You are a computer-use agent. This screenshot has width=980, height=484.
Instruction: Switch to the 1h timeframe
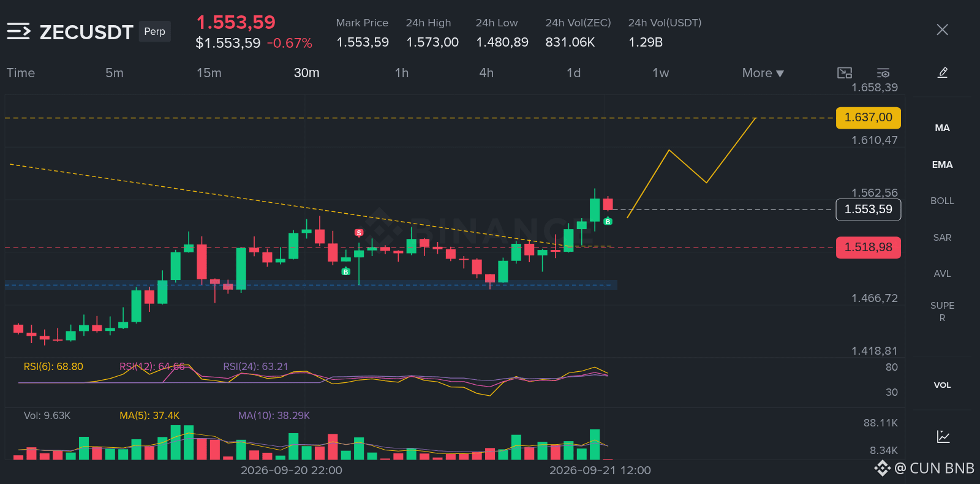(x=402, y=73)
